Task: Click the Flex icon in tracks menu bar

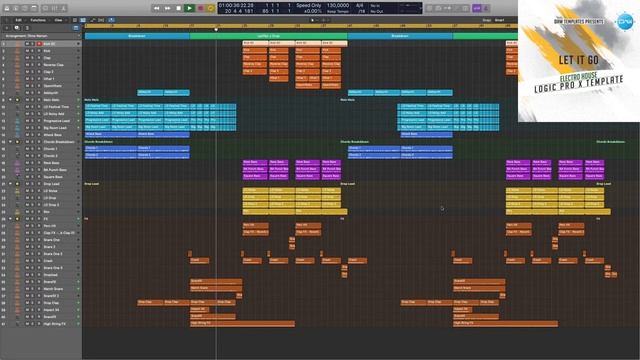Action: point(101,20)
